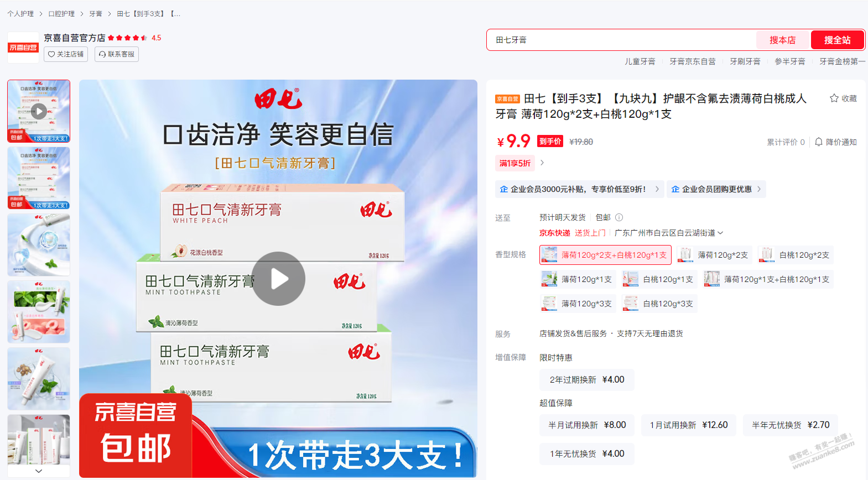Select the second product thumbnail
Viewport: 868px width, 480px height.
[39, 178]
